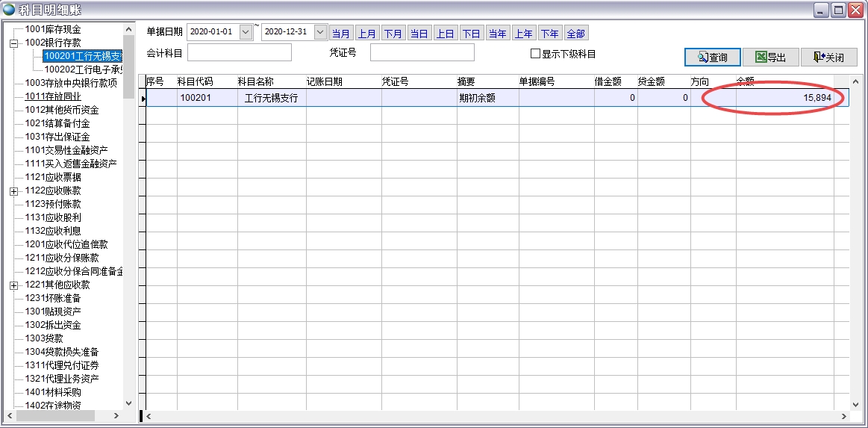Collapse the 1002银行存款 tree node
The height and width of the screenshot is (428, 868).
[x=13, y=43]
